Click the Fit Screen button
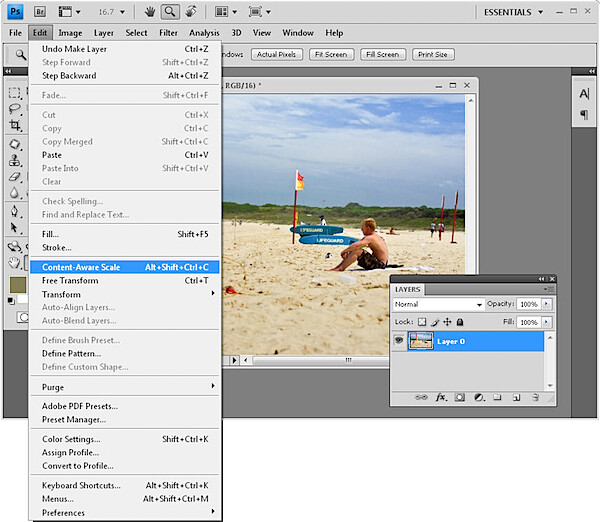The width and height of the screenshot is (600, 522). 331,54
